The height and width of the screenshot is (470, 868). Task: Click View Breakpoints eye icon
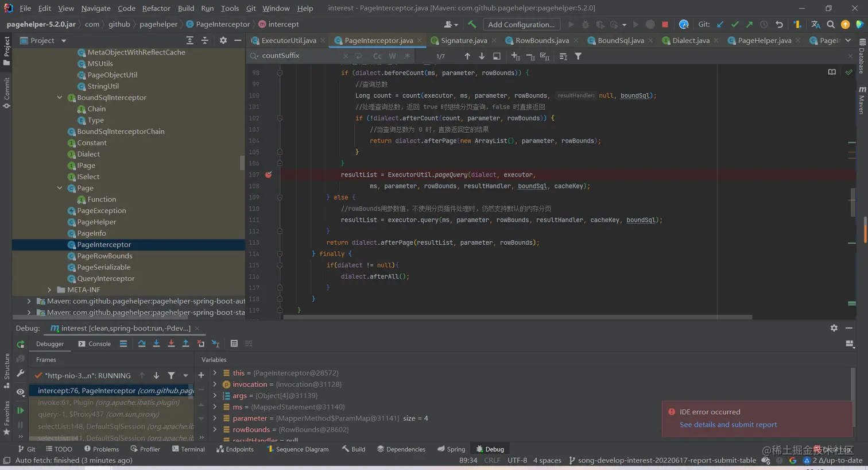(x=20, y=392)
